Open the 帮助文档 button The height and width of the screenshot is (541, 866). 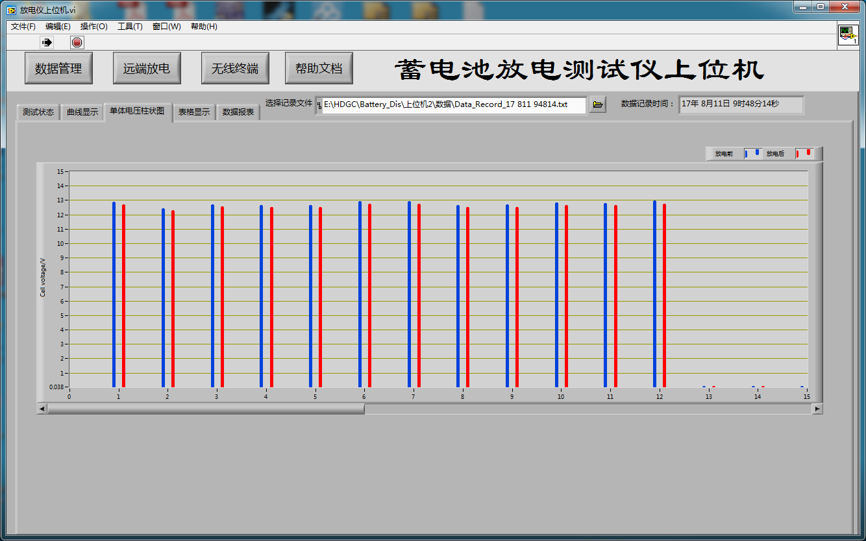[x=319, y=69]
